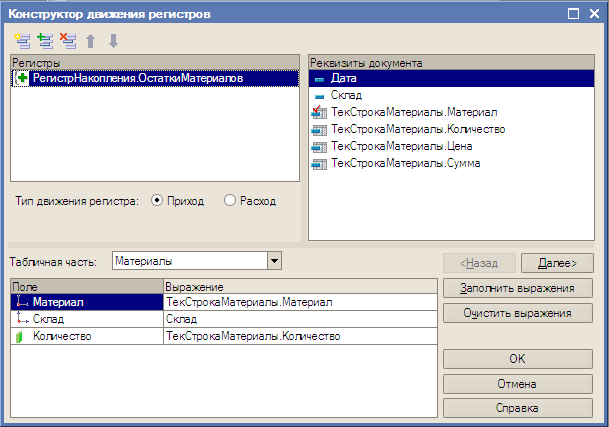The image size is (609, 427).
Task: Move register up with arrow icon
Action: pyautogui.click(x=90, y=41)
